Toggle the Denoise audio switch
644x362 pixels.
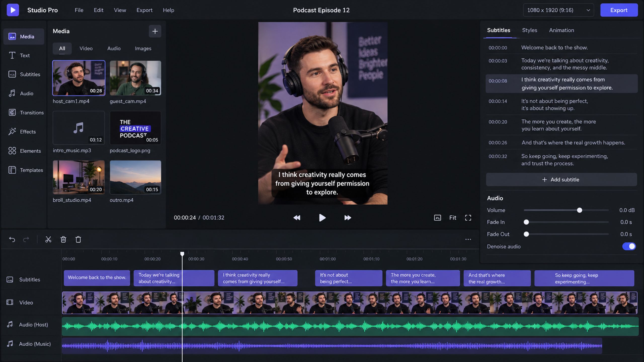[629, 246]
